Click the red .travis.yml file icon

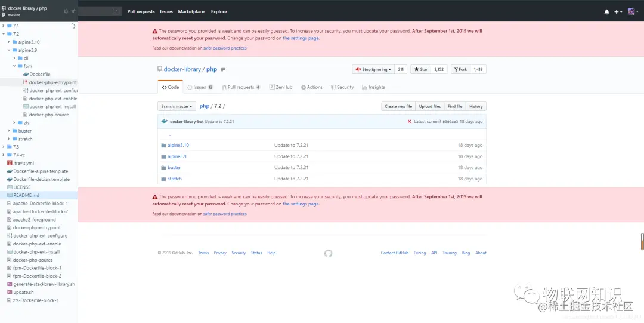tap(10, 163)
